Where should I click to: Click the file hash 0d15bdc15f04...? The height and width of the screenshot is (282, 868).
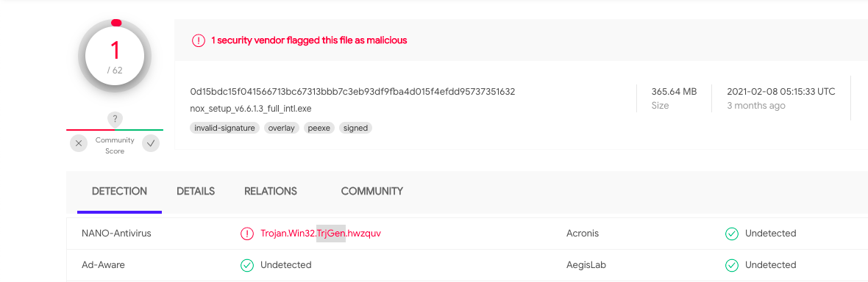click(x=352, y=91)
